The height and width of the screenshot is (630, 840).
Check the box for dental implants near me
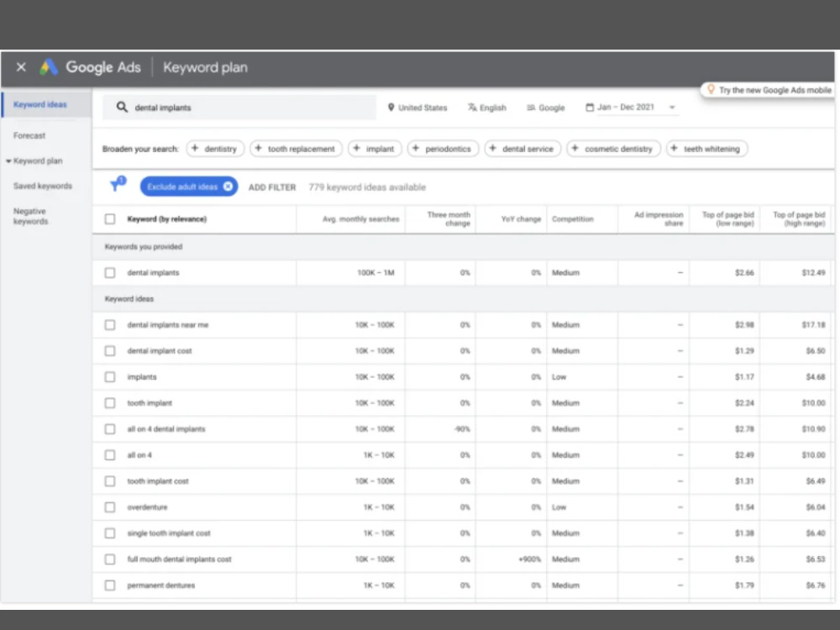110,324
